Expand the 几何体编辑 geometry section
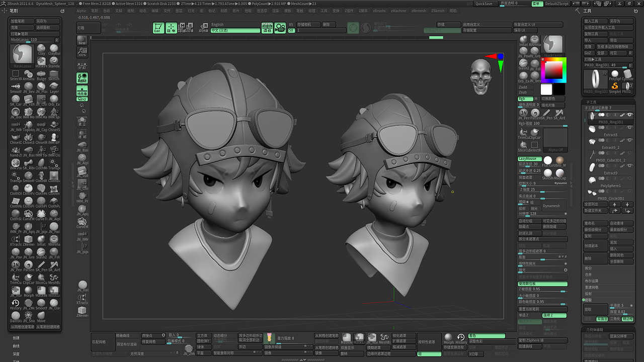Image resolution: width=644 pixels, height=362 pixels. (594, 329)
